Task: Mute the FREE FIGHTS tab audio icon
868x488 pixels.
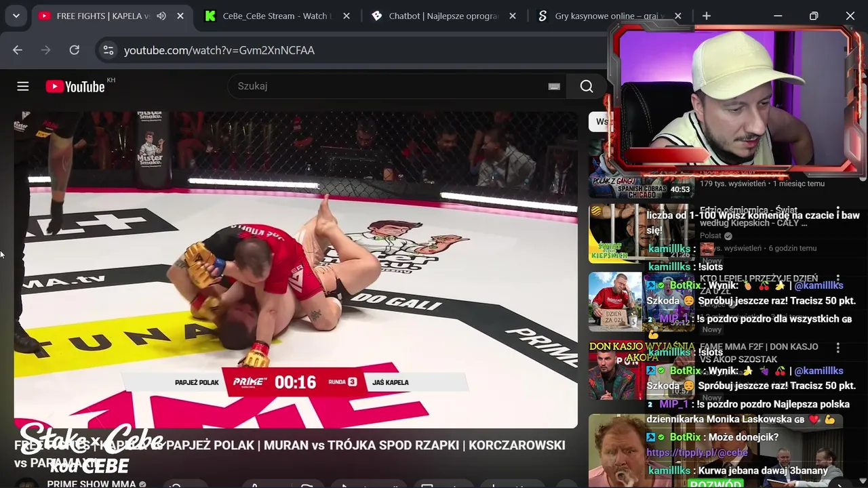Action: pos(161,16)
